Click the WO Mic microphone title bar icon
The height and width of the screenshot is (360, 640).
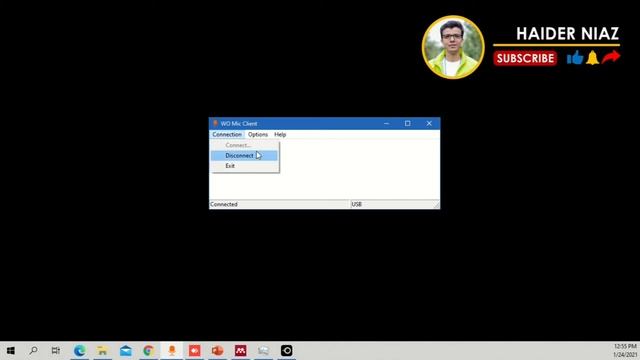(215, 123)
